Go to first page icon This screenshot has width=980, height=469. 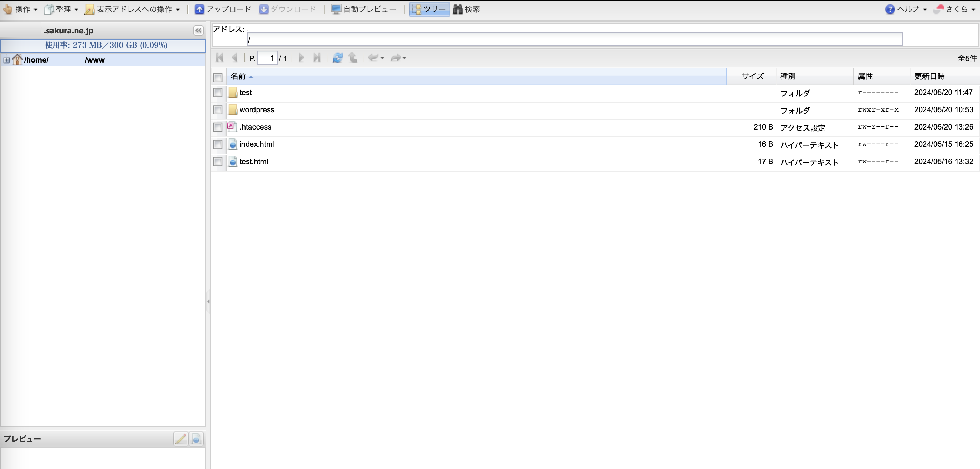point(220,58)
